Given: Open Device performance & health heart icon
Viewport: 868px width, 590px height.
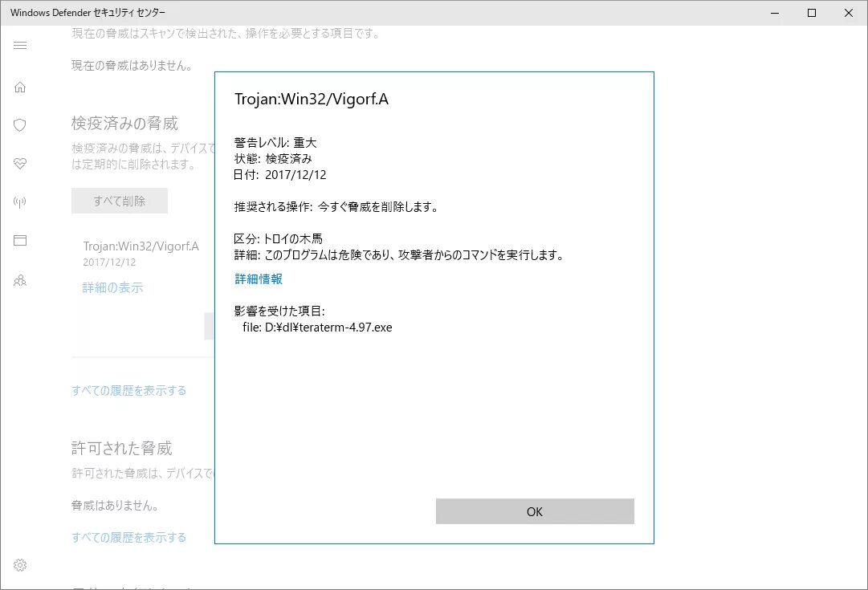Looking at the screenshot, I should [20, 164].
